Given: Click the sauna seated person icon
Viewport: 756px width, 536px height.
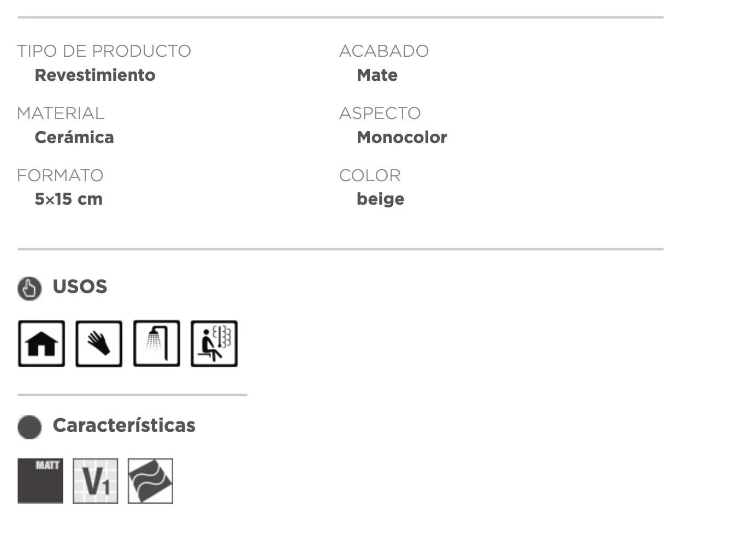Looking at the screenshot, I should pos(214,343).
